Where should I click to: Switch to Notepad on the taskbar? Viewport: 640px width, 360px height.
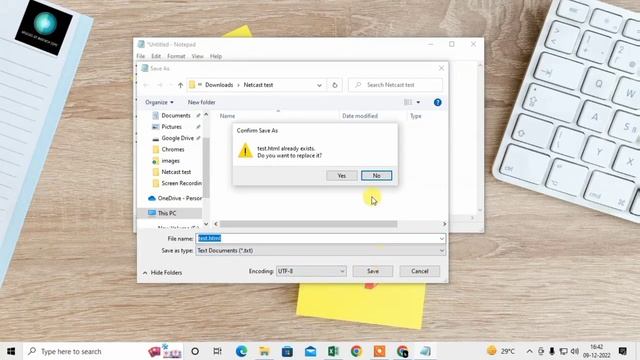click(425, 351)
